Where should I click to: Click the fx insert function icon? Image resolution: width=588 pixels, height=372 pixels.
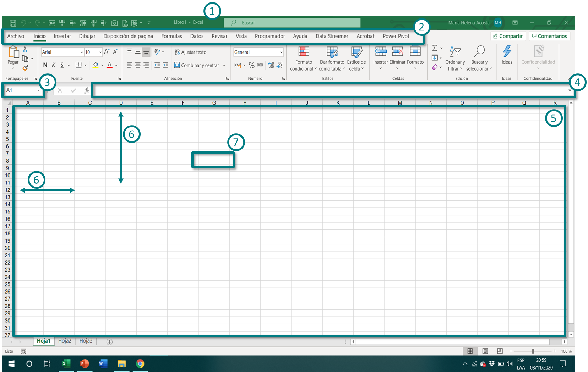coord(86,90)
